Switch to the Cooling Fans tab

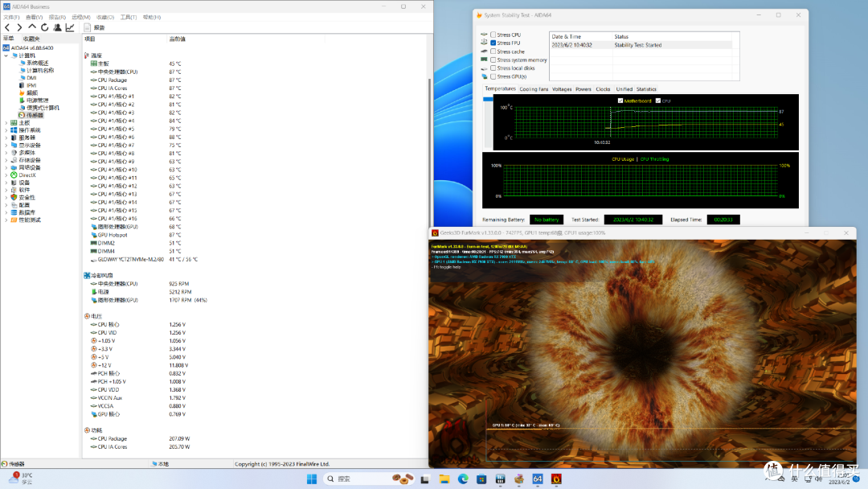[534, 89]
